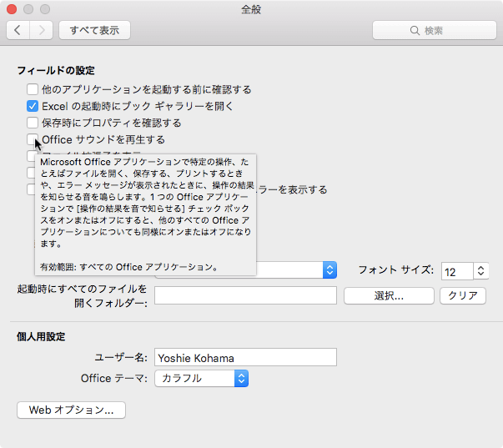
Task: Click the Web オプション... button
Action: [71, 410]
